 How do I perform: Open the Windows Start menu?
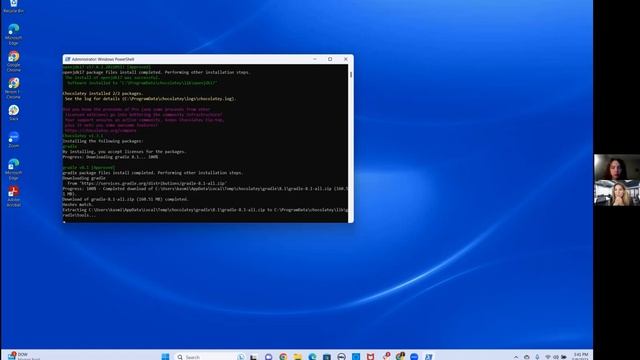(x=165, y=357)
